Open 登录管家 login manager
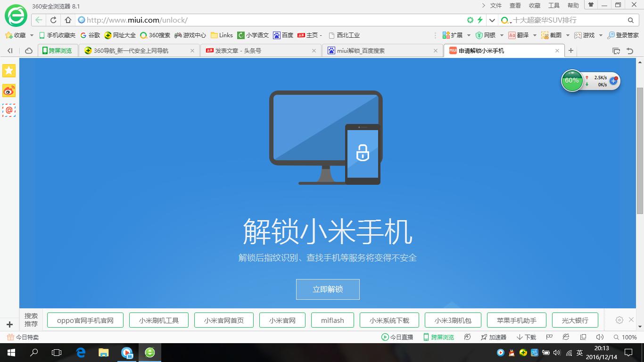This screenshot has width=644, height=362. pos(622,35)
